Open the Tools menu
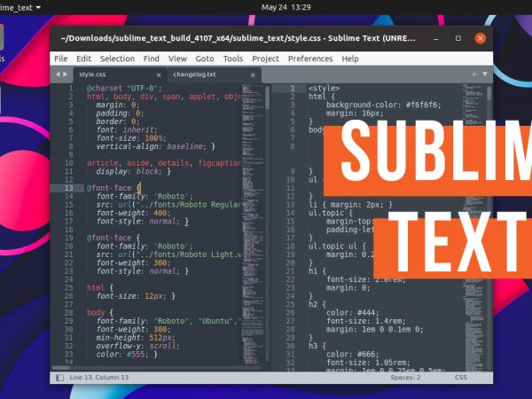The height and width of the screenshot is (399, 532). (x=232, y=59)
